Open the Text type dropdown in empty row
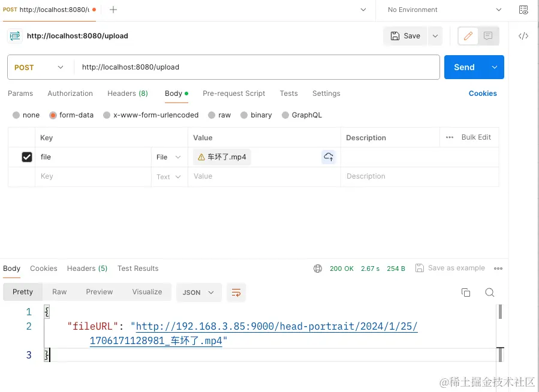The height and width of the screenshot is (392, 539). [x=168, y=177]
